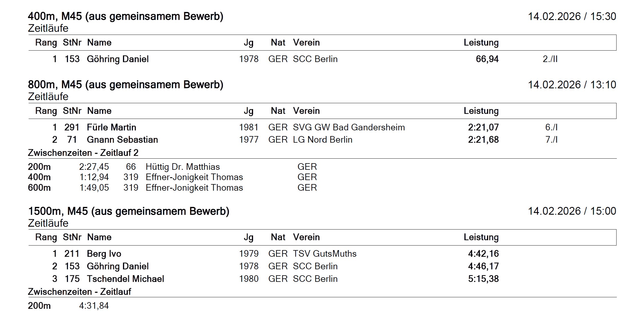644x315 pixels.
Task: Click club name TSV GutsMuths
Action: click(x=325, y=254)
